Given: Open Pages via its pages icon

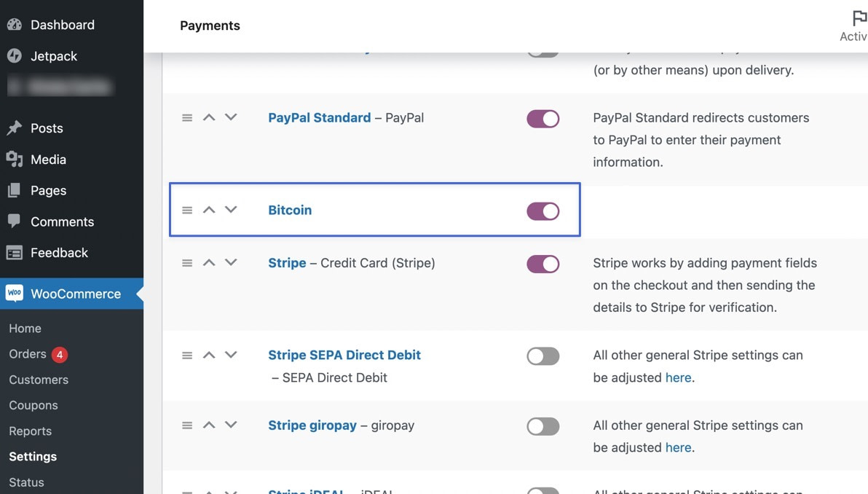Looking at the screenshot, I should [x=15, y=190].
